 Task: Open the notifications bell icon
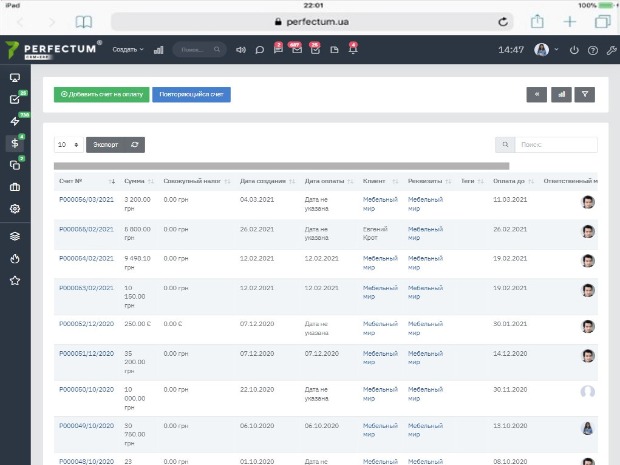click(x=353, y=49)
